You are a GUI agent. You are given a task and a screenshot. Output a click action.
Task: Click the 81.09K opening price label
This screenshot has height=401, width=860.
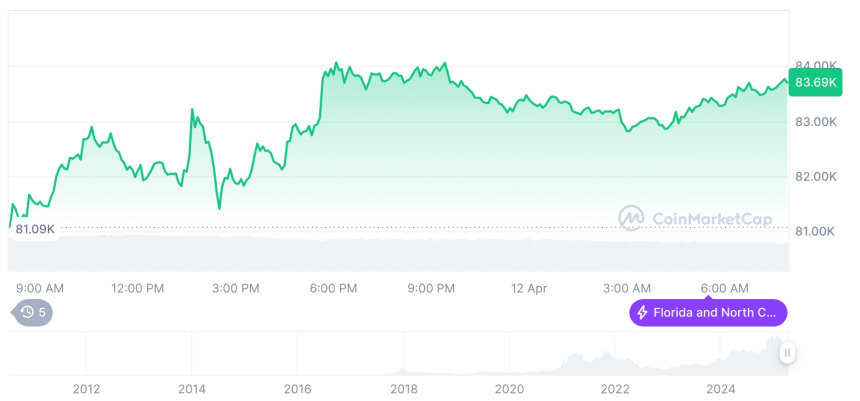click(x=35, y=230)
